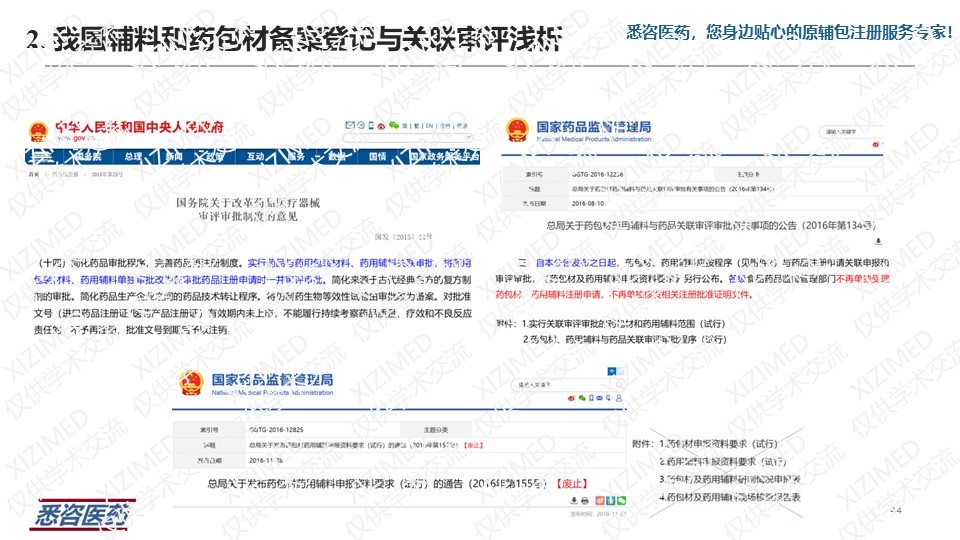Screen dimensions: 960x540
Task: Open attachment 4 药包材及药用辅料现场核查报告表
Action: (x=730, y=497)
